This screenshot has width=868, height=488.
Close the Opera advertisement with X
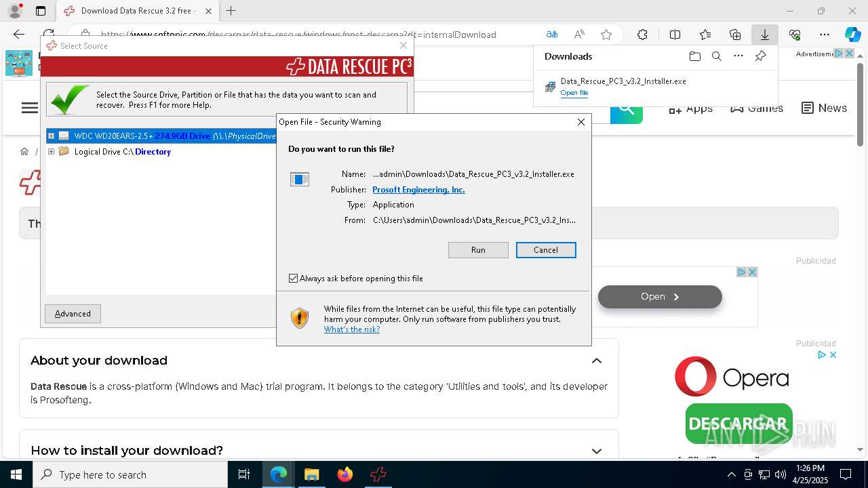tap(833, 354)
